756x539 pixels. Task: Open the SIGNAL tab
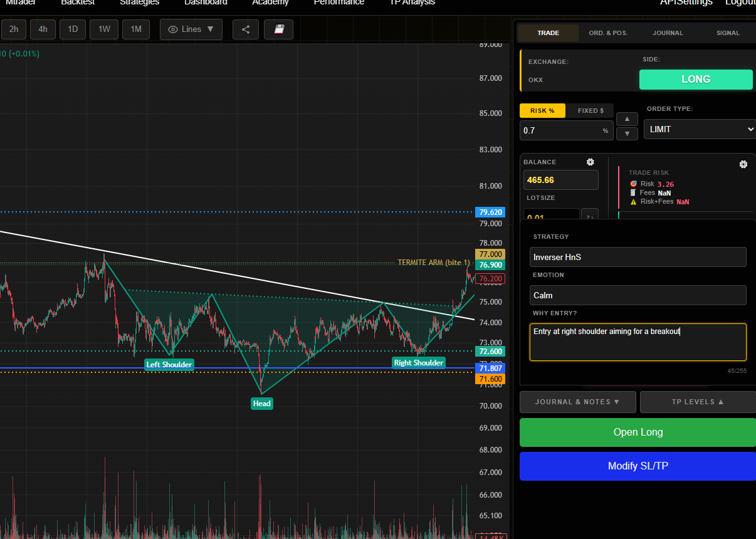pos(728,33)
